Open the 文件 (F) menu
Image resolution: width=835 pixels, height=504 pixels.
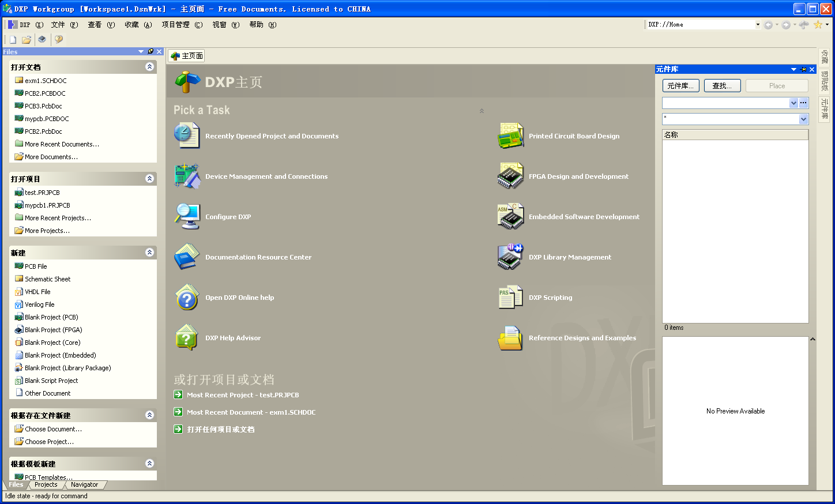(64, 25)
